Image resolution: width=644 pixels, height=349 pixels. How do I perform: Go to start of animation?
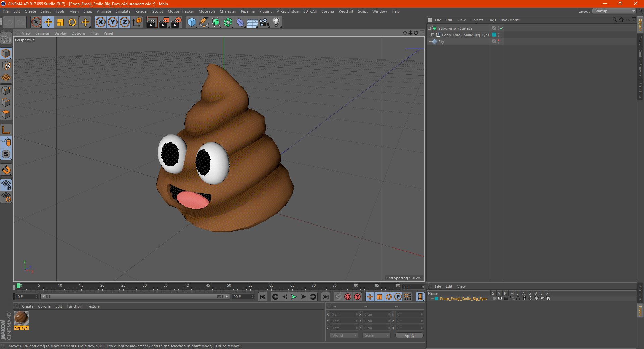click(263, 297)
